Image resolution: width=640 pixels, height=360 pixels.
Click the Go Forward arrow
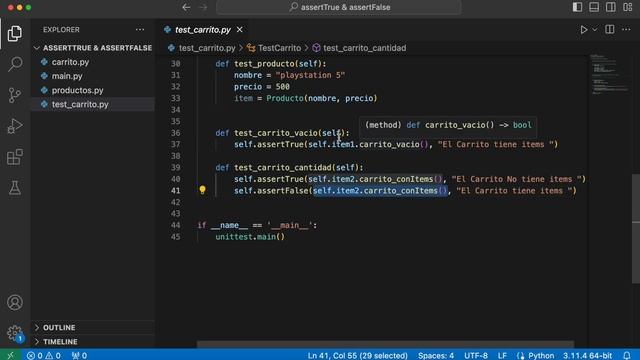click(203, 7)
